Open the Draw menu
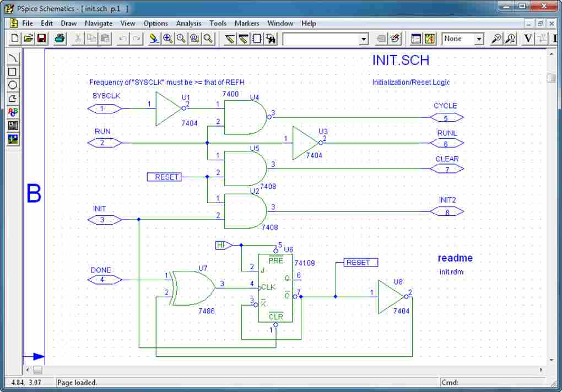This screenshot has height=392, width=562. (68, 23)
